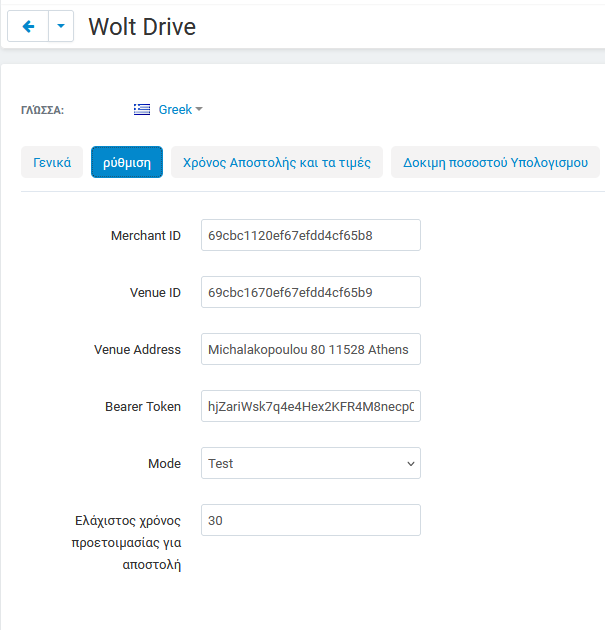Screen dimensions: 605x630
Task: Focus the Venue ID input field
Action: coord(311,292)
